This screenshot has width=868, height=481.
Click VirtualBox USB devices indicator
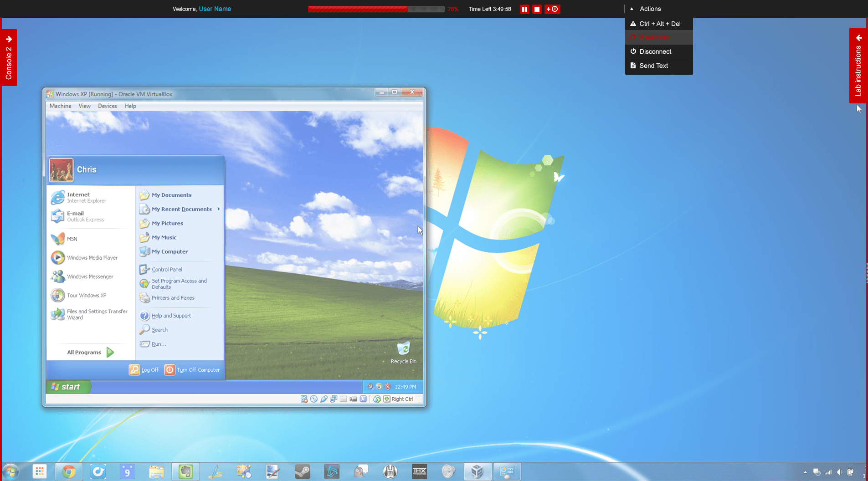[324, 399]
